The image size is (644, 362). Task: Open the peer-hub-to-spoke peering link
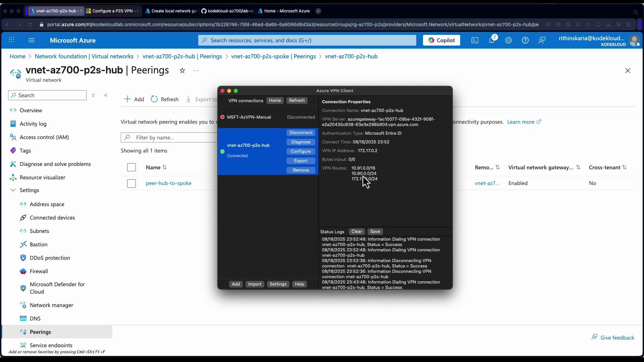[x=169, y=183]
